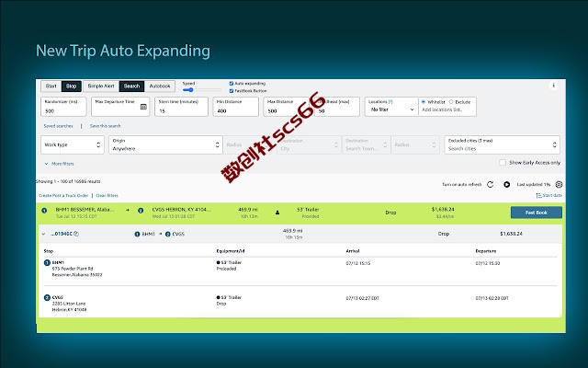588x368 pixels.
Task: Open the Excluded cities dropdown
Action: (x=503, y=144)
